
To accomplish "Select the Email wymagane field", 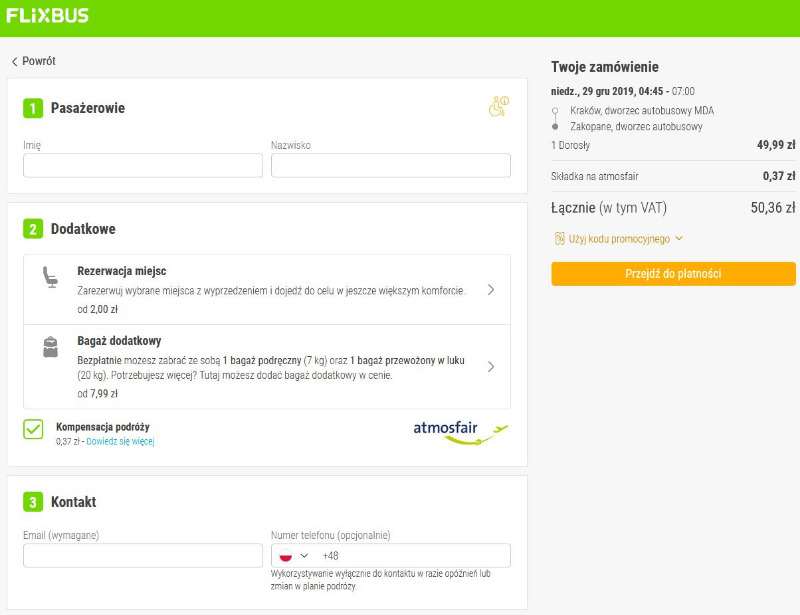I will pos(141,555).
